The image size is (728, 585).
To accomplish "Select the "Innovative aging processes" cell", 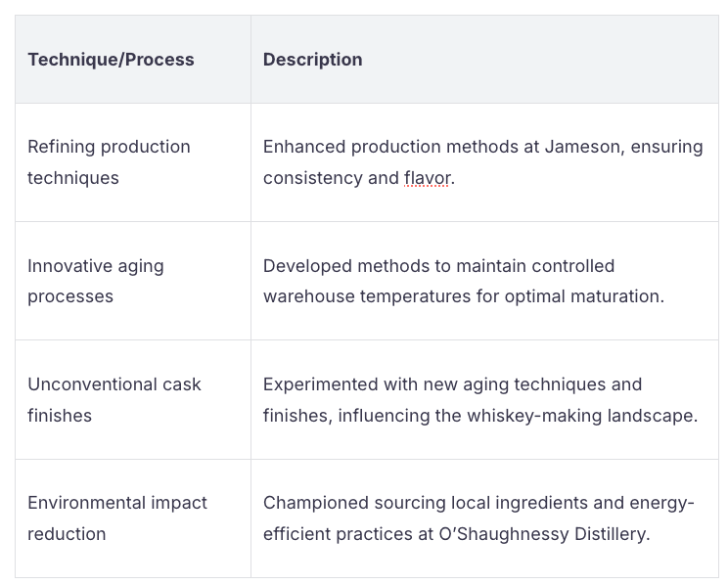I will pos(96,281).
